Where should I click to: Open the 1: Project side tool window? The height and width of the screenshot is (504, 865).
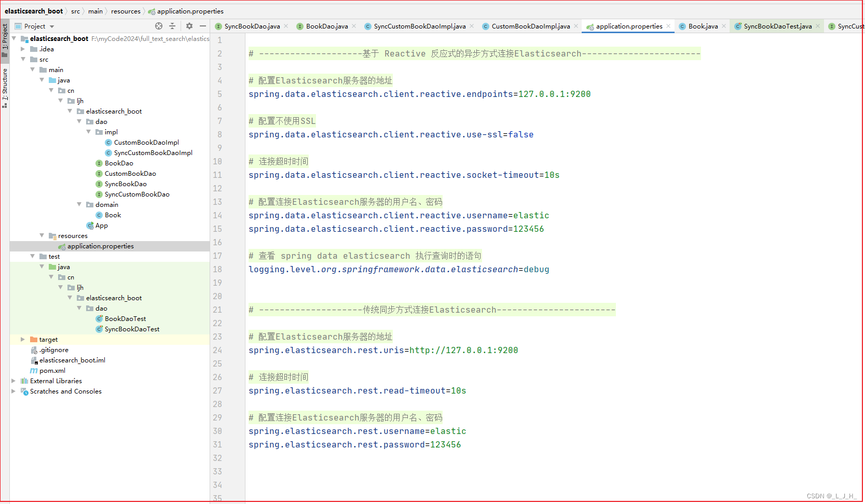5,40
